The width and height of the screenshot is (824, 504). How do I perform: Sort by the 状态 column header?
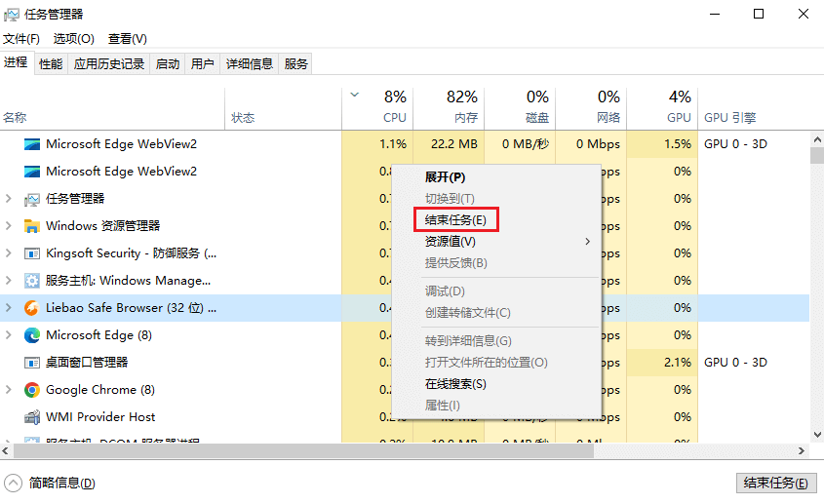pyautogui.click(x=283, y=109)
